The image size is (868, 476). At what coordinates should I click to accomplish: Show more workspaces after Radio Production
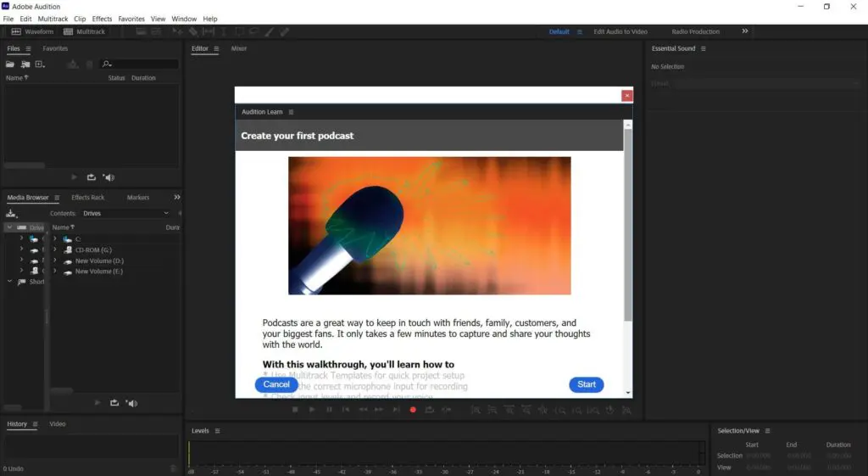(x=745, y=31)
